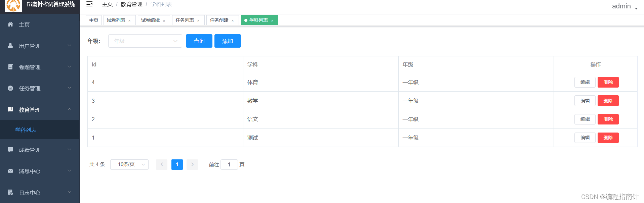Delete the 体育 subject row
The image size is (644, 203).
(x=608, y=82)
